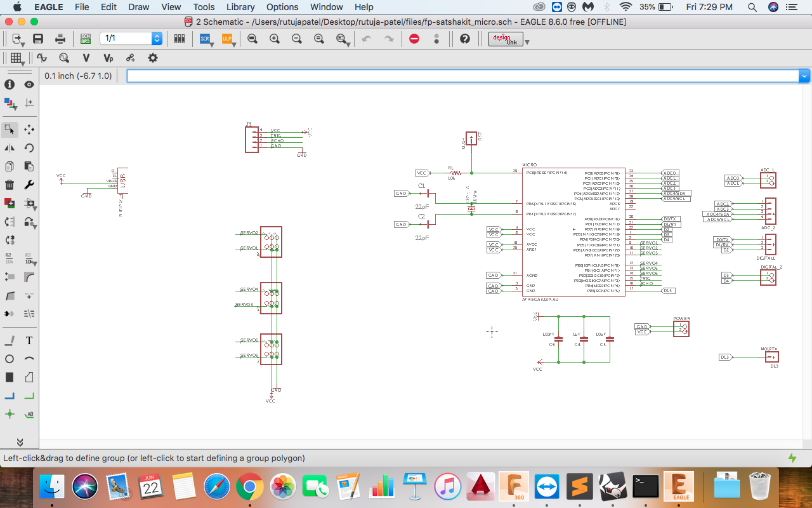The image size is (812, 508).
Task: Open the Edit menu
Action: pos(108,7)
